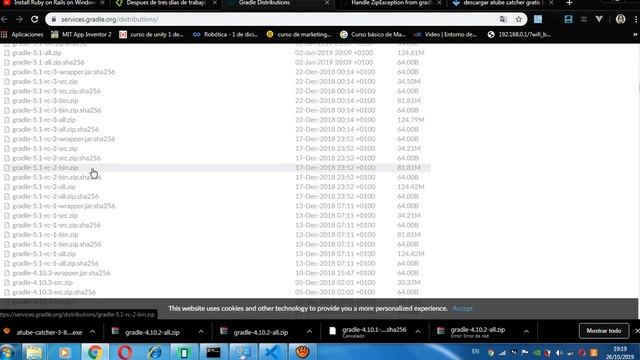Open the media player taskbar icon

pyautogui.click(x=64, y=352)
